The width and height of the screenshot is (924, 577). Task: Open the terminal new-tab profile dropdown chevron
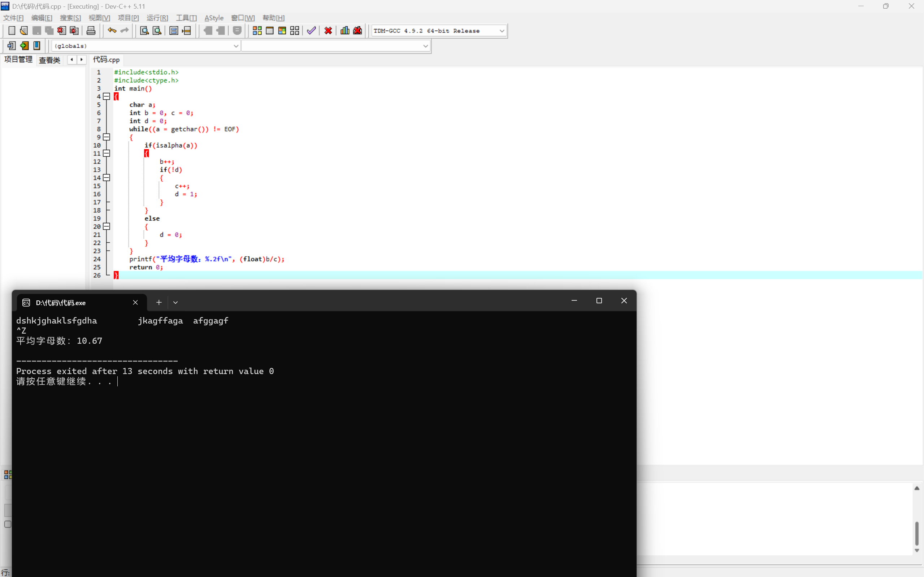(175, 303)
